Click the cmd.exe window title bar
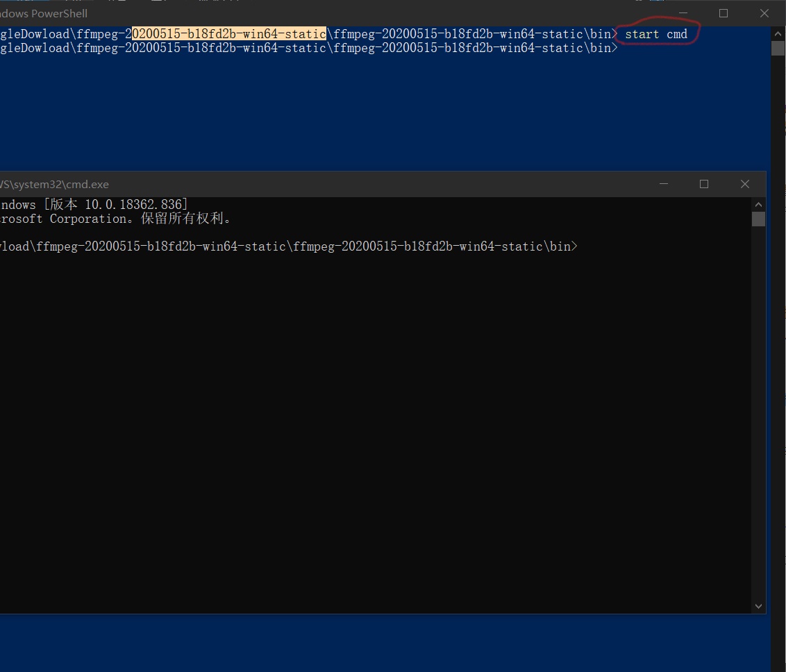The width and height of the screenshot is (786, 672). pyautogui.click(x=278, y=184)
